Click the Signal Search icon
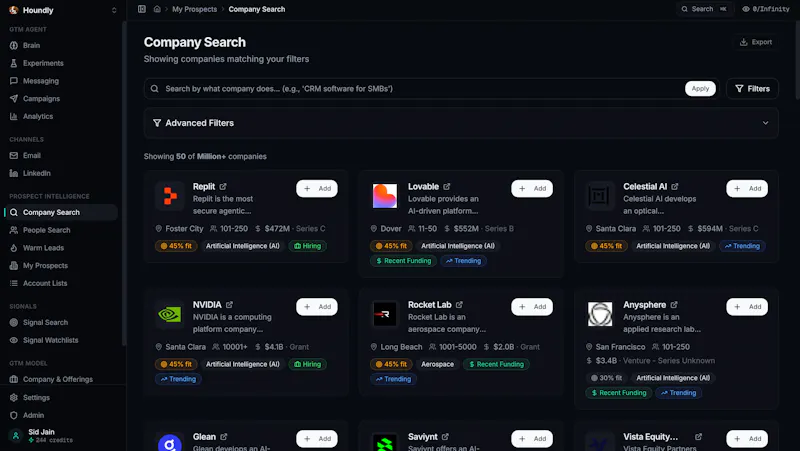 14,322
